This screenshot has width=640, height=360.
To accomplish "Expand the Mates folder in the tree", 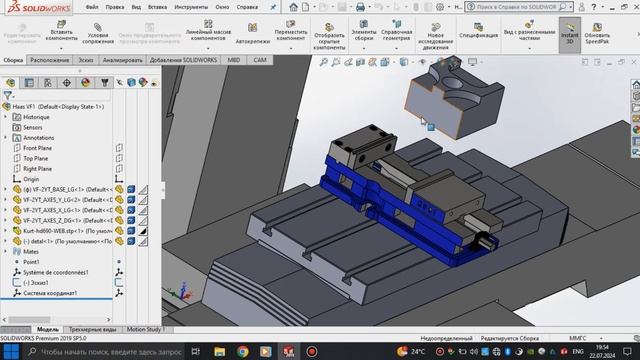I will pyautogui.click(x=5, y=251).
